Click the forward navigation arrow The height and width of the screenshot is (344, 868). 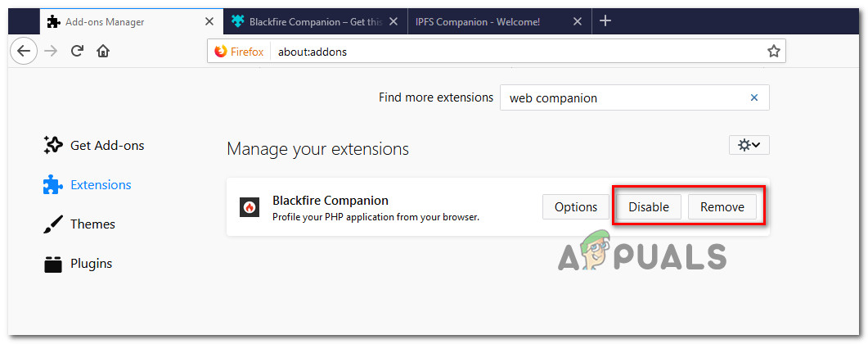52,51
